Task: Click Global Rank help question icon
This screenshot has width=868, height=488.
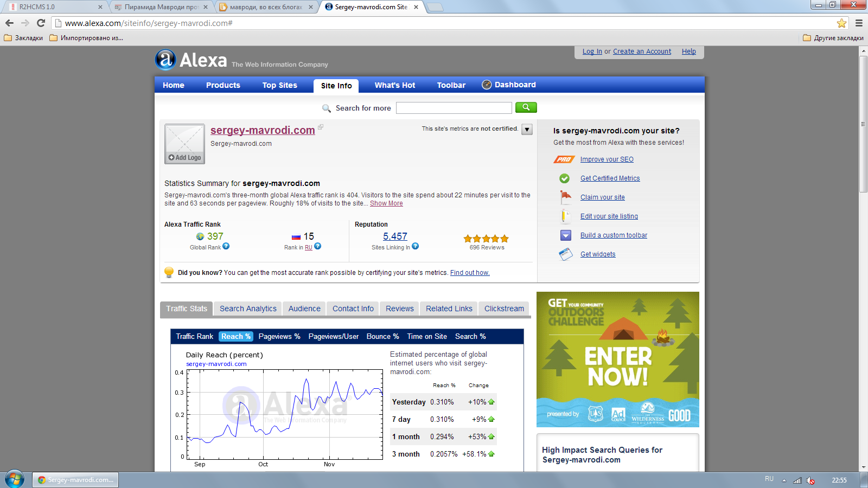Action: [x=226, y=246]
